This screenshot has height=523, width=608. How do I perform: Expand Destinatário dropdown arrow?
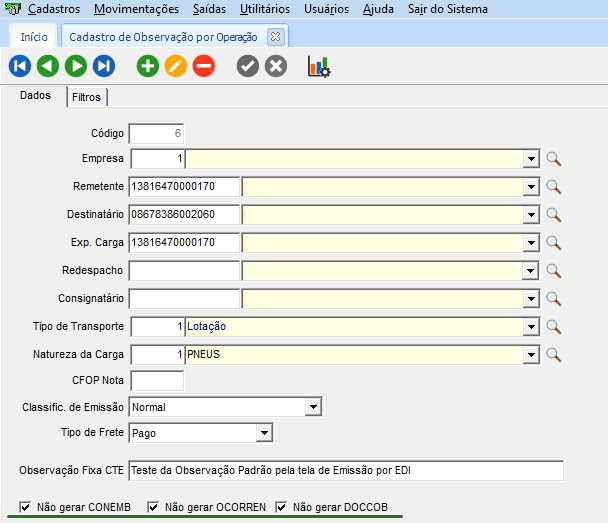coord(531,215)
